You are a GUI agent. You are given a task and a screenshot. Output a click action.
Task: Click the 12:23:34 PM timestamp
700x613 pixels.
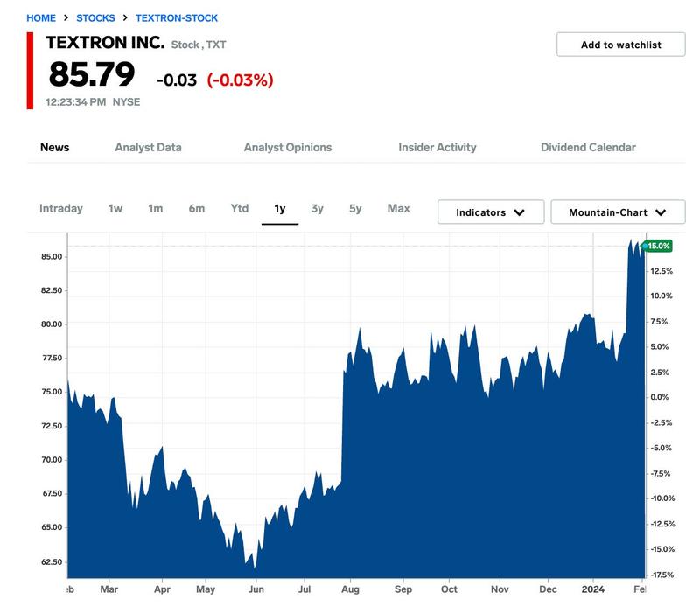click(x=75, y=102)
